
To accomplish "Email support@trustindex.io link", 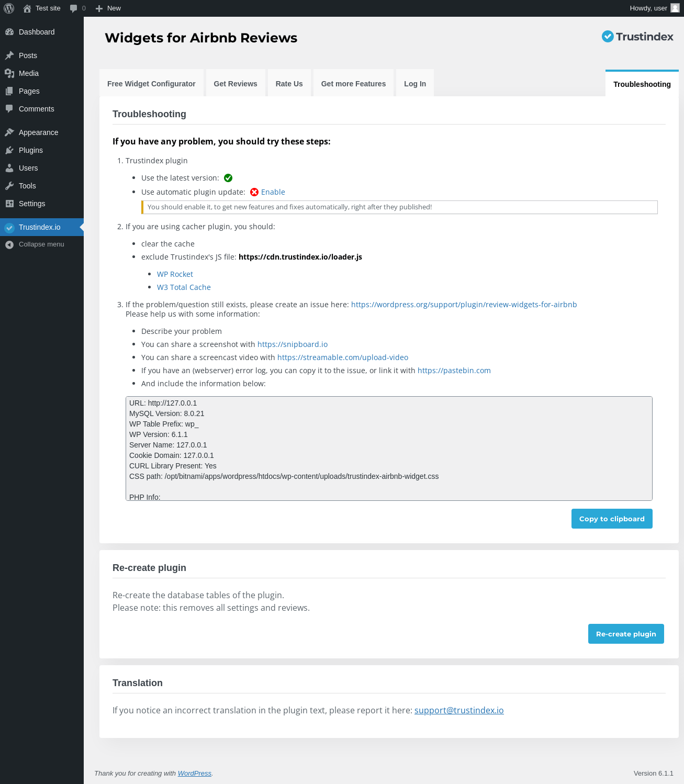I will (x=459, y=710).
